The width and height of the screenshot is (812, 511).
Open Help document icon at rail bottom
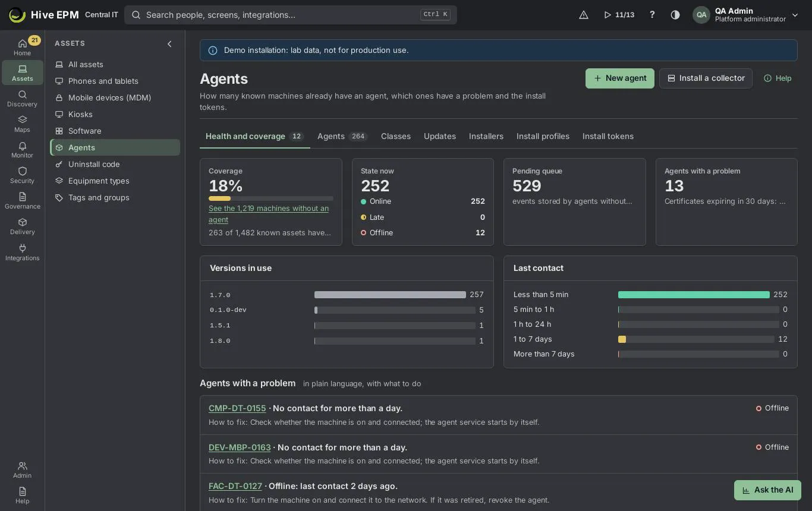click(22, 495)
